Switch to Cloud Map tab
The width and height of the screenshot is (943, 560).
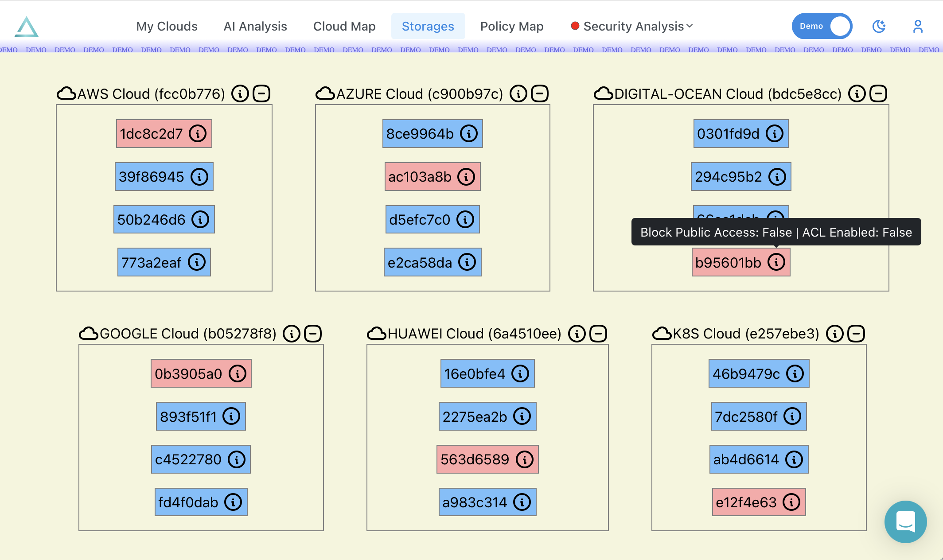(344, 26)
